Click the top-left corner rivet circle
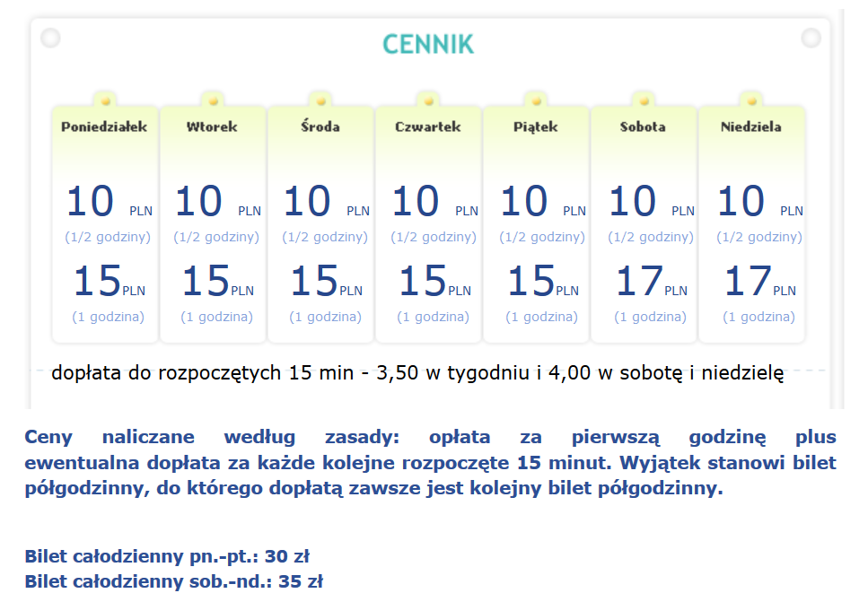The height and width of the screenshot is (602, 868). 50,38
